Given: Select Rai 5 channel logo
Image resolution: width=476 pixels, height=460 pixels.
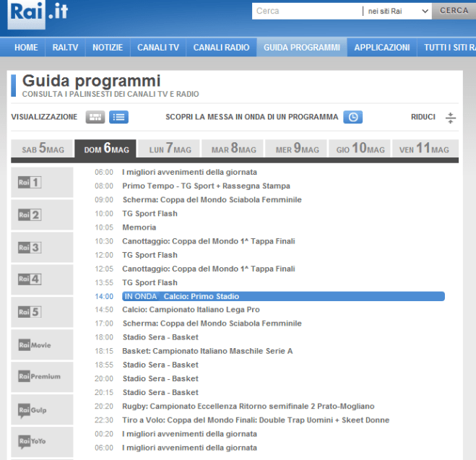Looking at the screenshot, I should tap(30, 312).
